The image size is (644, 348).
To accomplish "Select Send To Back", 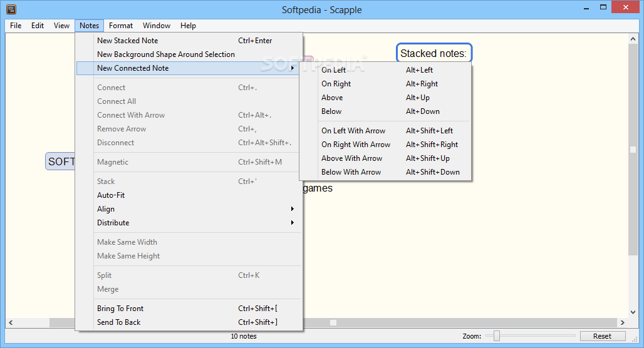I will [189, 322].
